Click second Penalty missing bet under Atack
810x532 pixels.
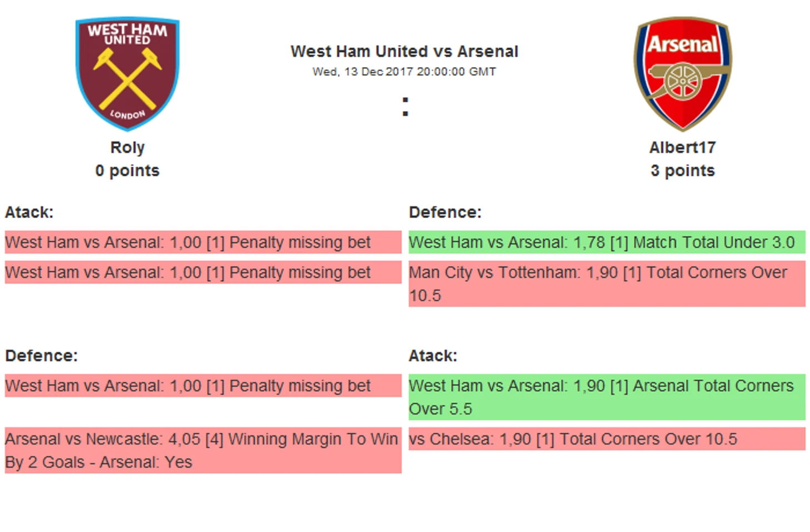[203, 272]
